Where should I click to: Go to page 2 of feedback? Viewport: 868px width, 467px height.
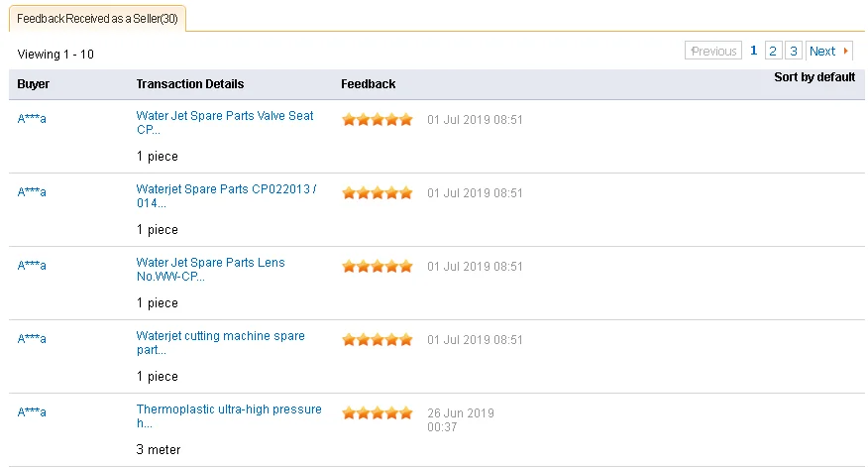point(773,51)
